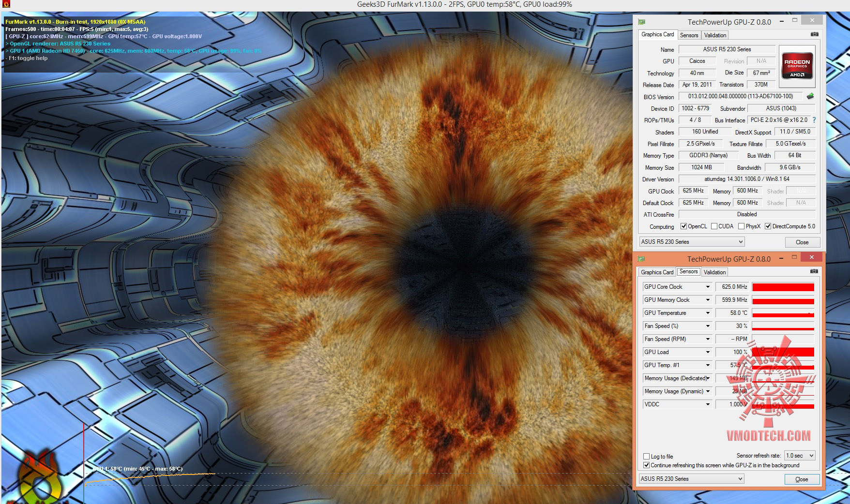Click the GPU Load value 100 %
This screenshot has width=850, height=504.
click(x=732, y=352)
